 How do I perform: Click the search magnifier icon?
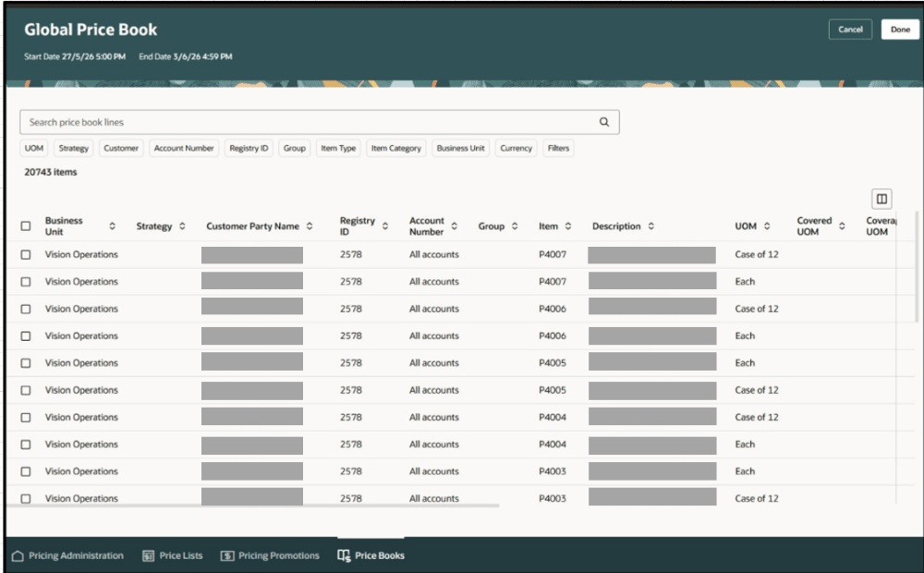(604, 122)
